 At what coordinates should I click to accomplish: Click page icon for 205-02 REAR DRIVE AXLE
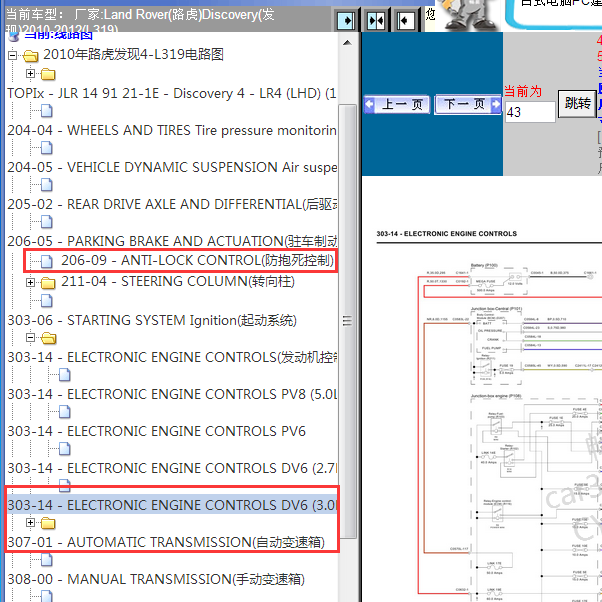coord(46,185)
